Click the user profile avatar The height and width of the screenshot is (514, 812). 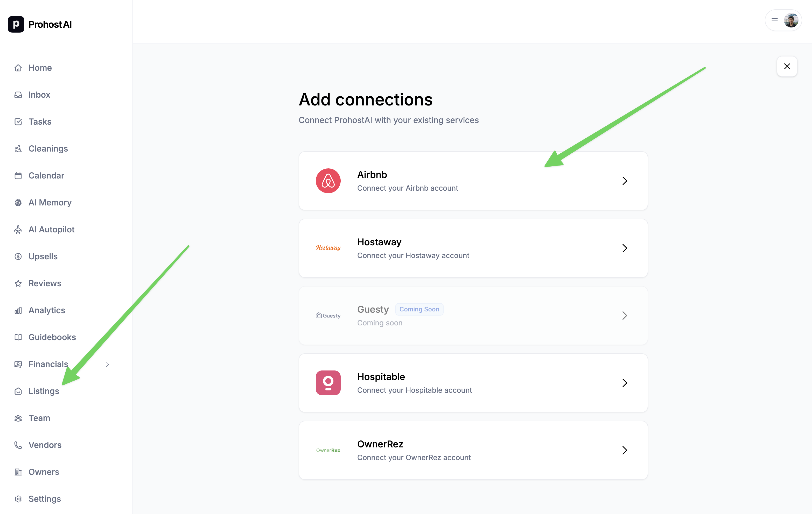[x=791, y=20]
